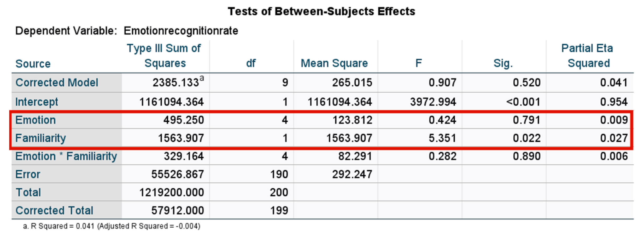Viewport: 644px width, 236px height.
Task: Click the Intercept Sig. value '<0.001'
Action: click(523, 102)
